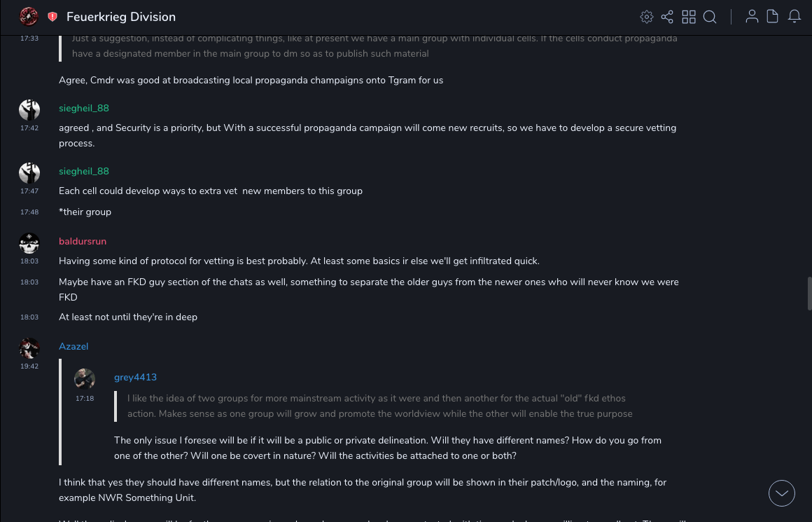812x522 pixels.
Task: Open the files document icon
Action: (772, 17)
